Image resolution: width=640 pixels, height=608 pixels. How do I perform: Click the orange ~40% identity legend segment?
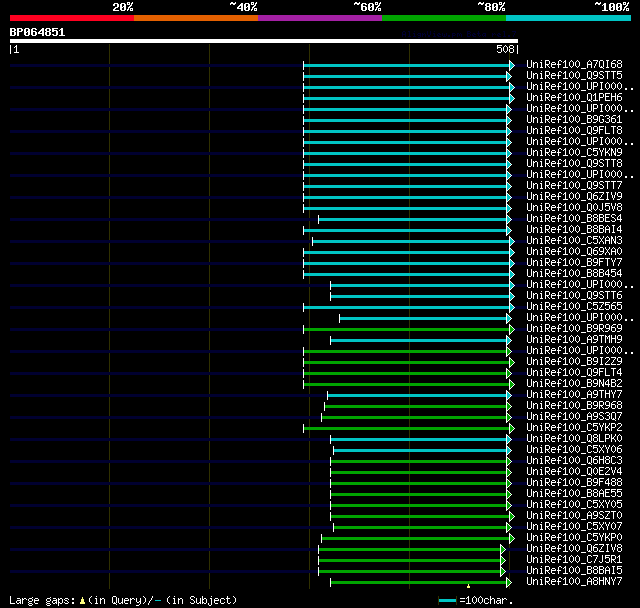pyautogui.click(x=196, y=18)
